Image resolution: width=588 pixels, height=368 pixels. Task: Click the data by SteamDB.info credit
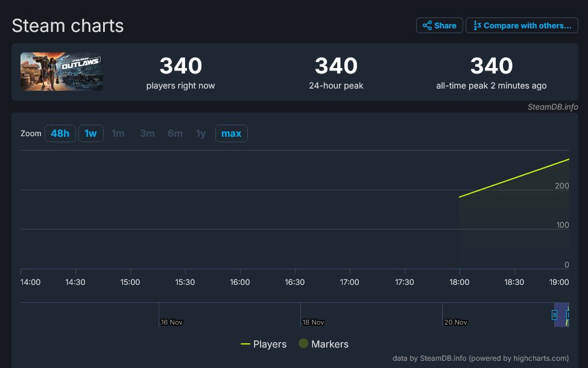481,358
